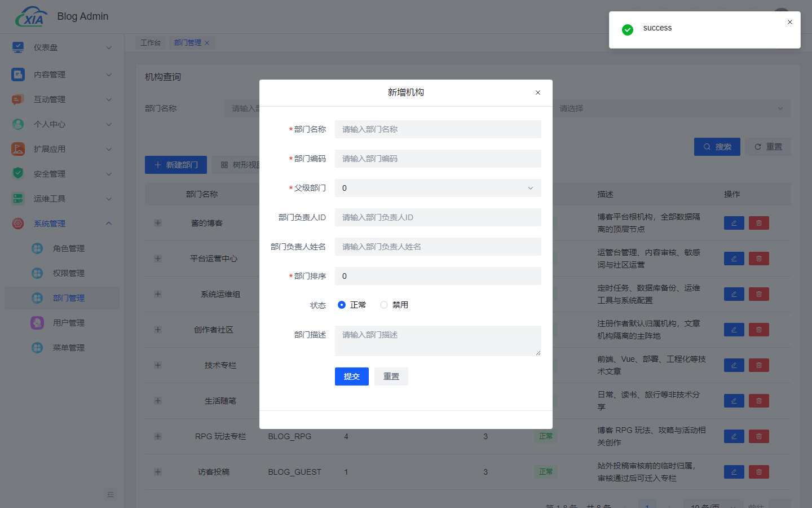Expand the 酱的博客 tree row
The width and height of the screenshot is (812, 508).
pos(158,223)
